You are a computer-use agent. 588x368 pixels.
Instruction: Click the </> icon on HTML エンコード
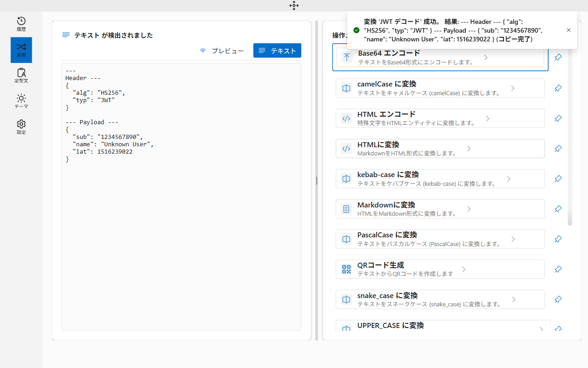click(346, 118)
